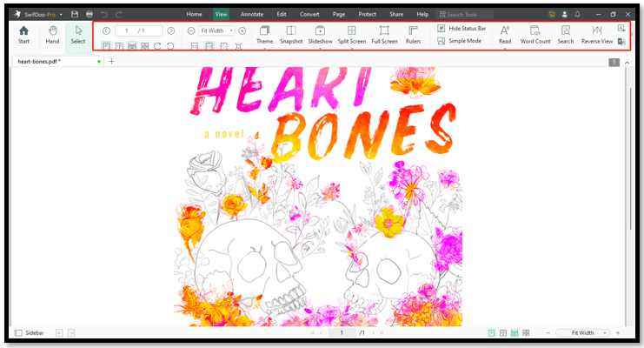Image resolution: width=644 pixels, height=348 pixels.
Task: Click the Search Tools field
Action: pos(464,15)
